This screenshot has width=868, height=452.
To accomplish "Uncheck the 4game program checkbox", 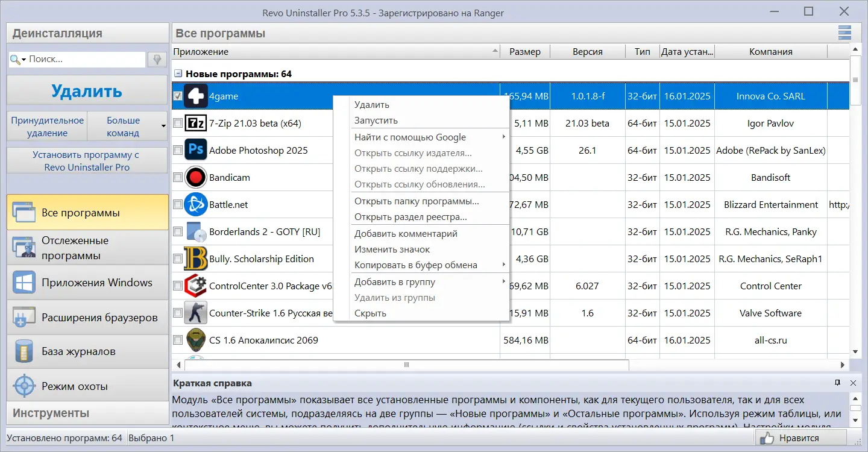I will 178,96.
